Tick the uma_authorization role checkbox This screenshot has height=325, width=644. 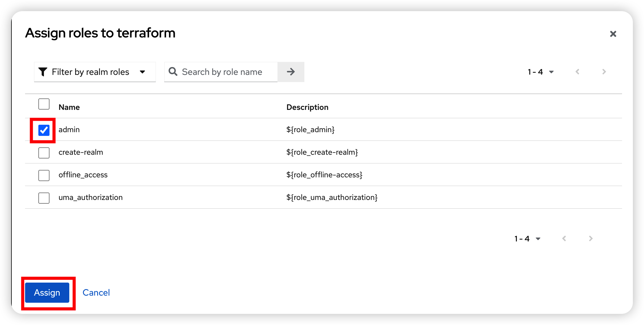click(x=44, y=198)
